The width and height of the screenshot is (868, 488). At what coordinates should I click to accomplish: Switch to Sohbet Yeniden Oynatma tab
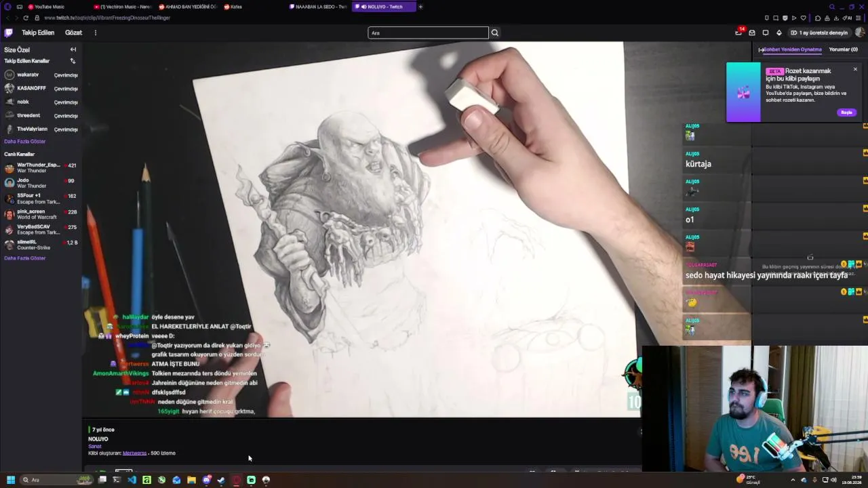pyautogui.click(x=792, y=49)
